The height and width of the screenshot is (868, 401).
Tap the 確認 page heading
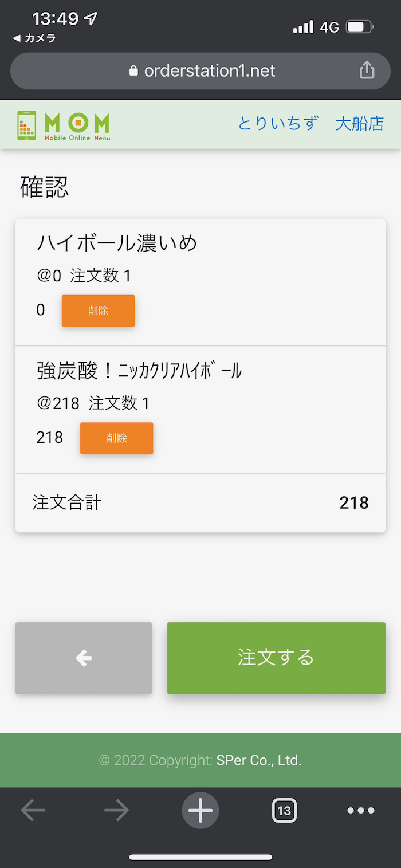coord(45,187)
